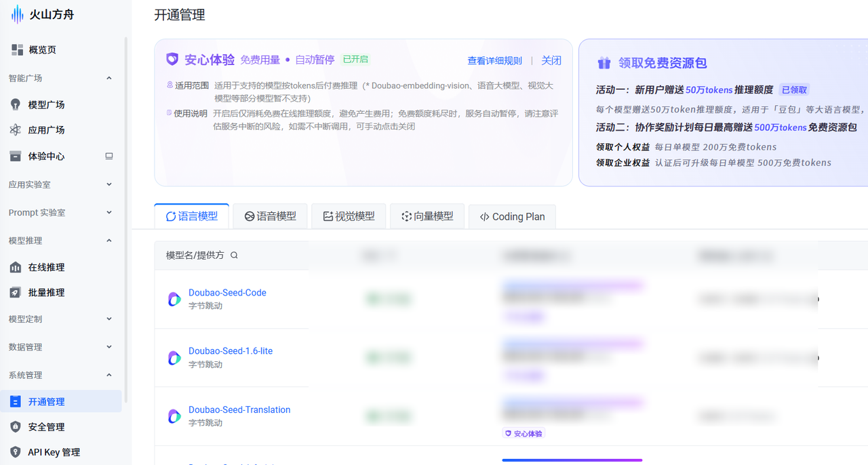
Task: Expand the 应用实验室 sidebar group
Action: click(x=61, y=184)
